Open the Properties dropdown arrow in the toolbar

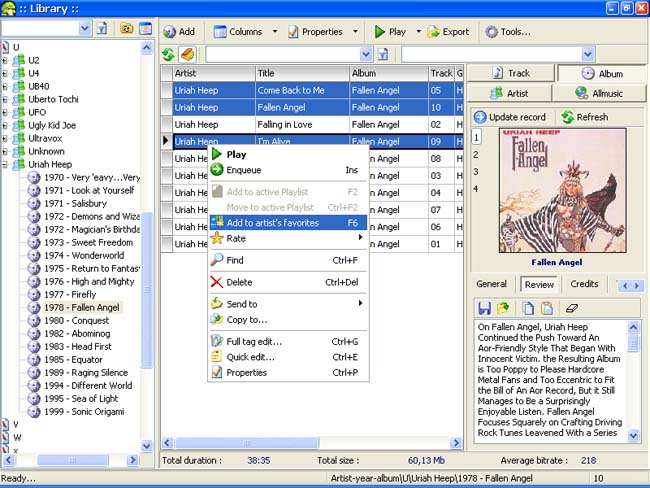click(355, 32)
